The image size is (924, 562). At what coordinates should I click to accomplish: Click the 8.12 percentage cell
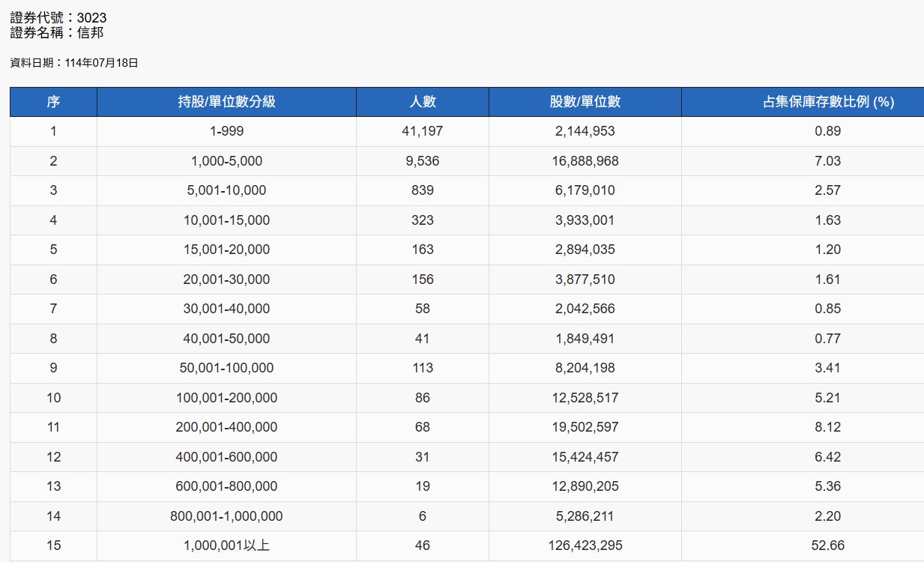[x=828, y=427]
